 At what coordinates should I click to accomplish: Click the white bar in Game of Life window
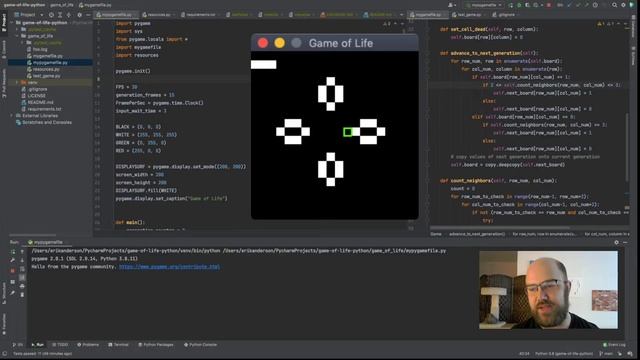click(264, 64)
